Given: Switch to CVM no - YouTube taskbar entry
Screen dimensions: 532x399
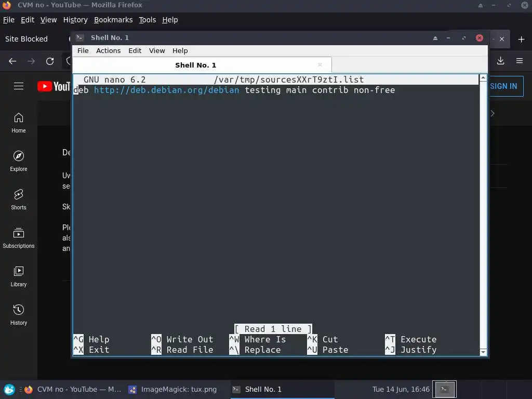Looking at the screenshot, I should pyautogui.click(x=72, y=389).
